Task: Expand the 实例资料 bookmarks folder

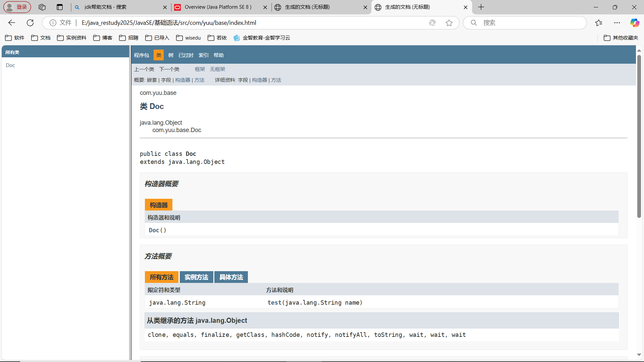Action: [x=72, y=38]
